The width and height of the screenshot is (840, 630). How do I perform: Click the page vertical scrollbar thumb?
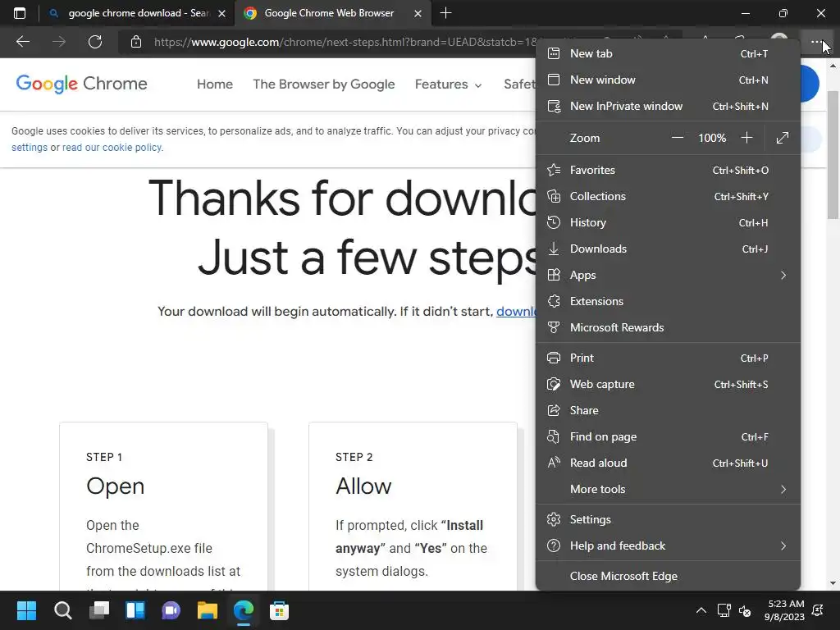click(833, 154)
